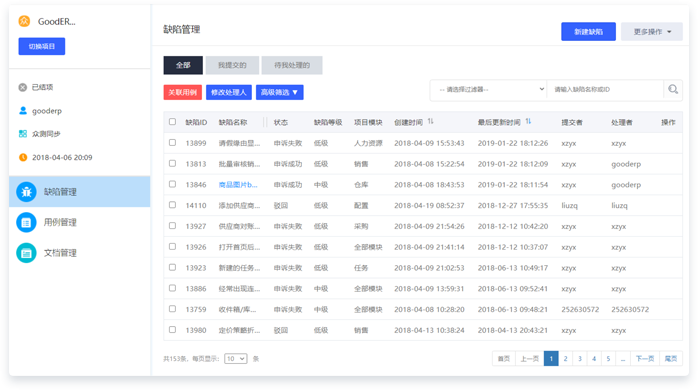Toggle the select-all checkbox in table header
The height and width of the screenshot is (390, 698).
(172, 122)
